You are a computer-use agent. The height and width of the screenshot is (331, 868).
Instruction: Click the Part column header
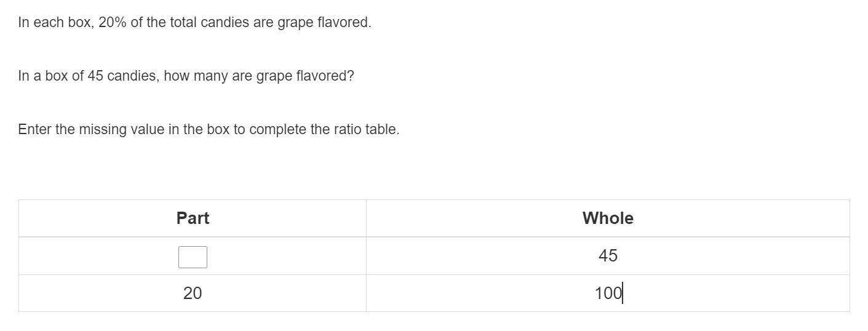(x=193, y=218)
